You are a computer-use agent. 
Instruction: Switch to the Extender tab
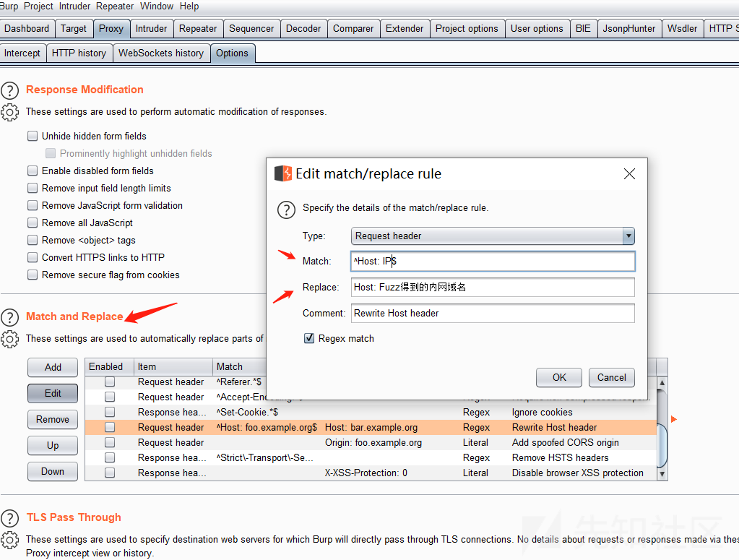405,29
